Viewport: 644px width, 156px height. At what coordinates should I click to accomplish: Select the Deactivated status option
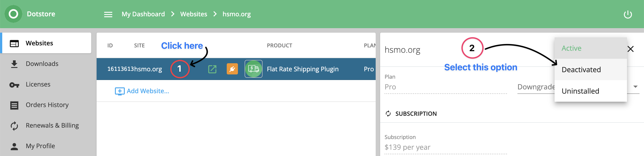[x=591, y=70]
